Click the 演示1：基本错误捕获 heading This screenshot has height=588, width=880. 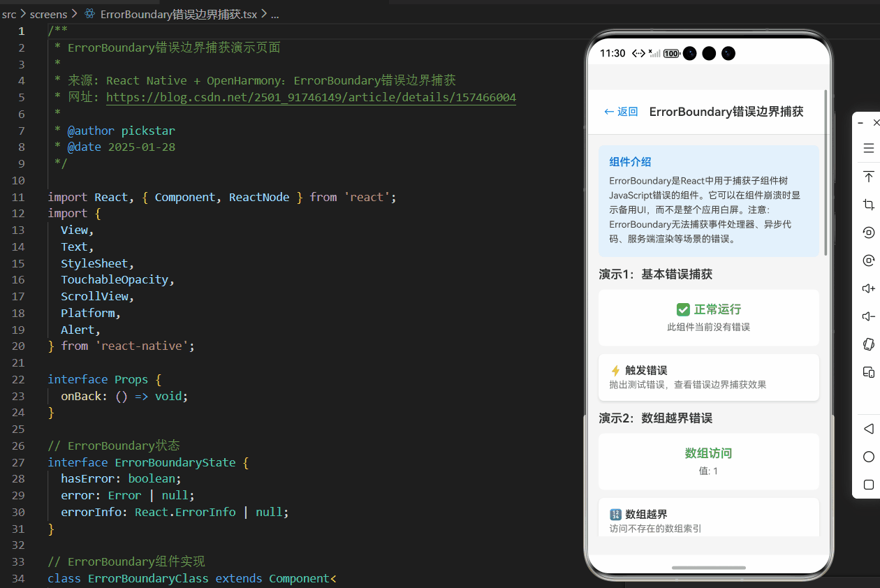[x=656, y=274]
